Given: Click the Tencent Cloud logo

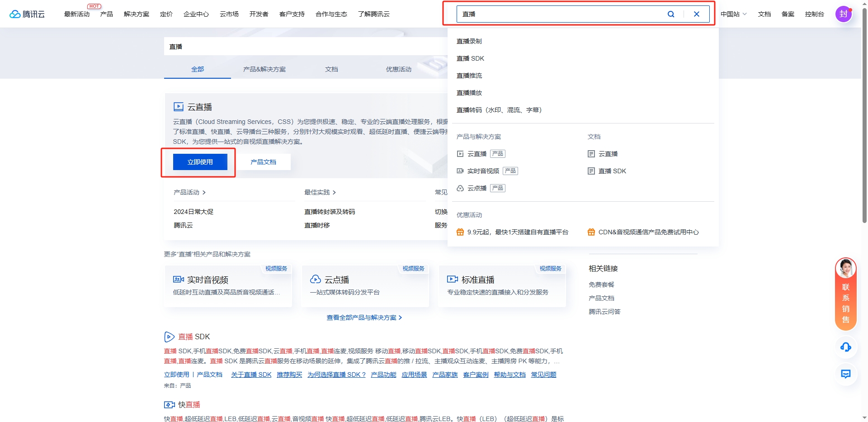Looking at the screenshot, I should point(27,14).
